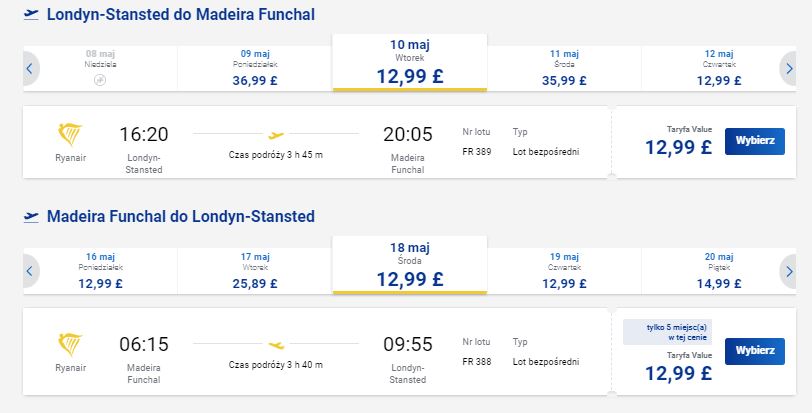Click the no-flight icon under 08 maj
812x413 pixels.
(x=100, y=80)
